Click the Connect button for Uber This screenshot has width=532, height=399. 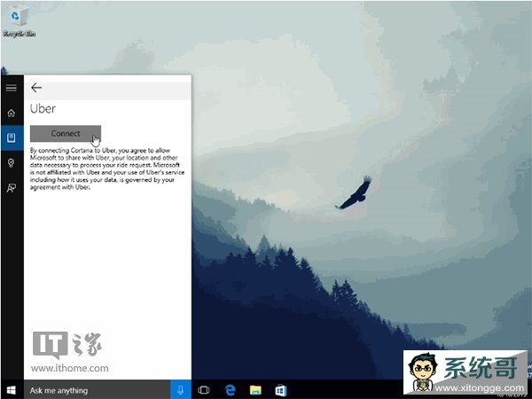pos(66,134)
